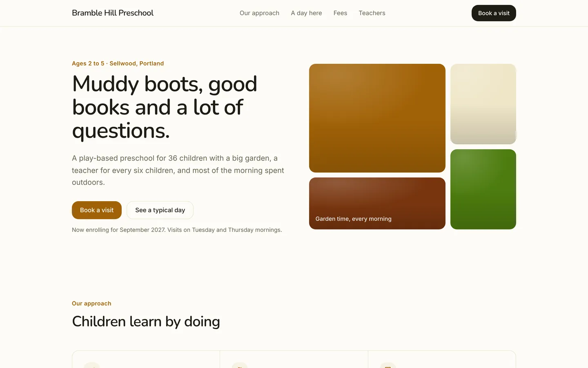
Task: Click the amber Book a visit hero button
Action: pyautogui.click(x=97, y=210)
